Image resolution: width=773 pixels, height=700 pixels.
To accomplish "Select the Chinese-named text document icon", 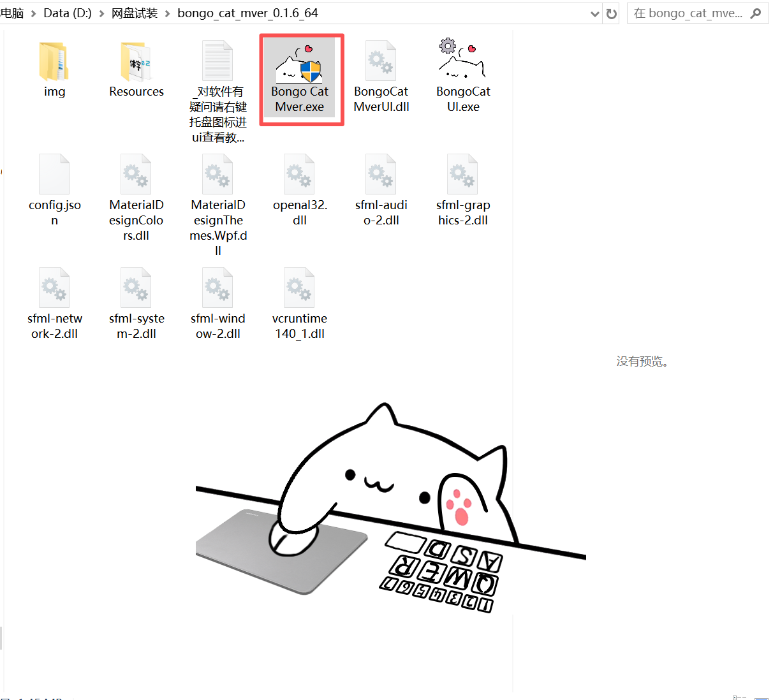I will point(217,61).
